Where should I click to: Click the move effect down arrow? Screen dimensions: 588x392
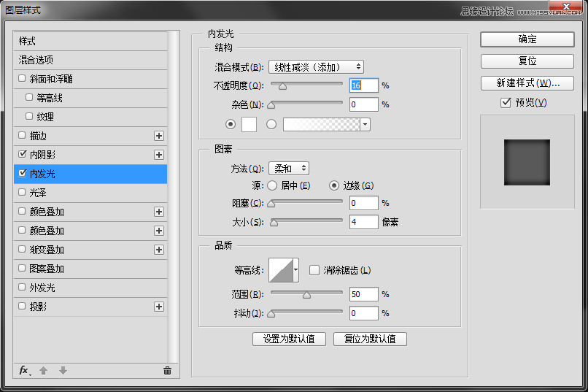pyautogui.click(x=63, y=371)
